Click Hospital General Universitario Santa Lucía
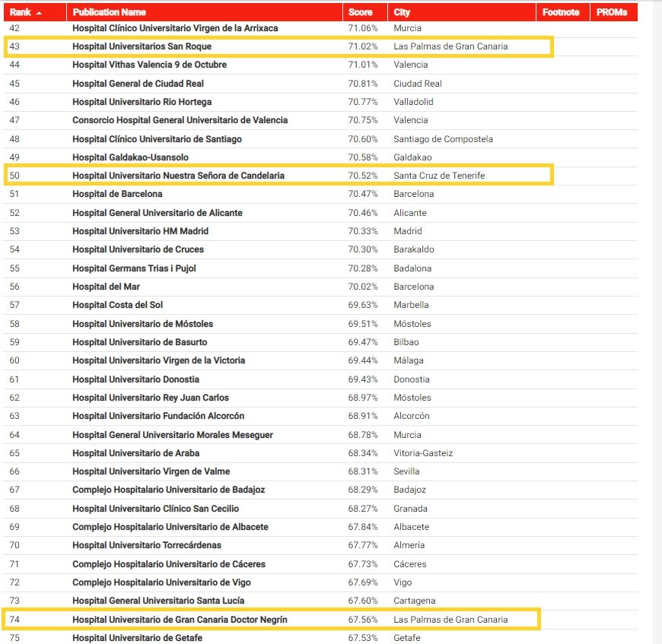662x644 pixels. click(x=158, y=601)
